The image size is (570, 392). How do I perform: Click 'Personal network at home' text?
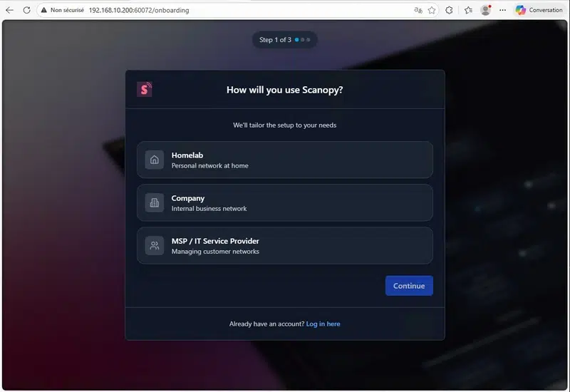click(x=209, y=166)
